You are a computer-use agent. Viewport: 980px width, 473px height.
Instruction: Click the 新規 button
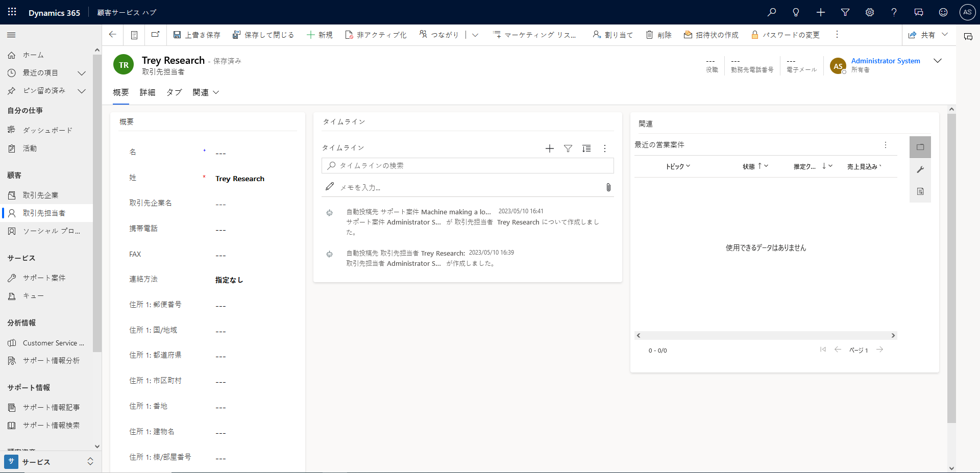click(320, 35)
